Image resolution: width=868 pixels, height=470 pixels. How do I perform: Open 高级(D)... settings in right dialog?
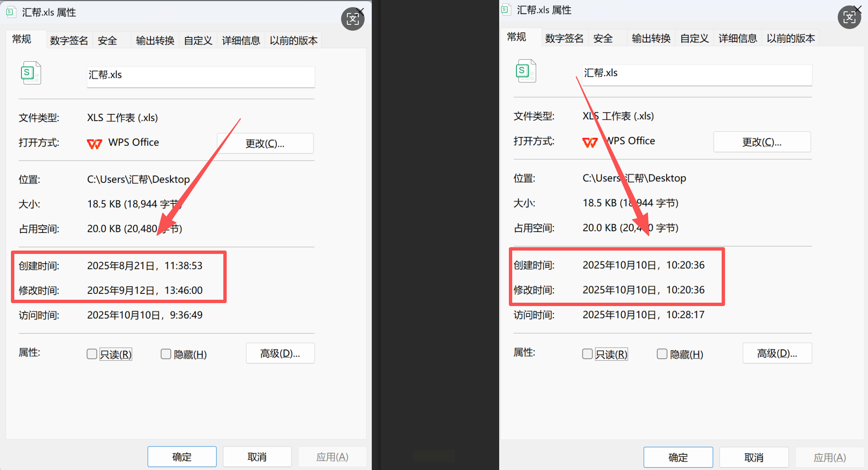[x=777, y=353]
